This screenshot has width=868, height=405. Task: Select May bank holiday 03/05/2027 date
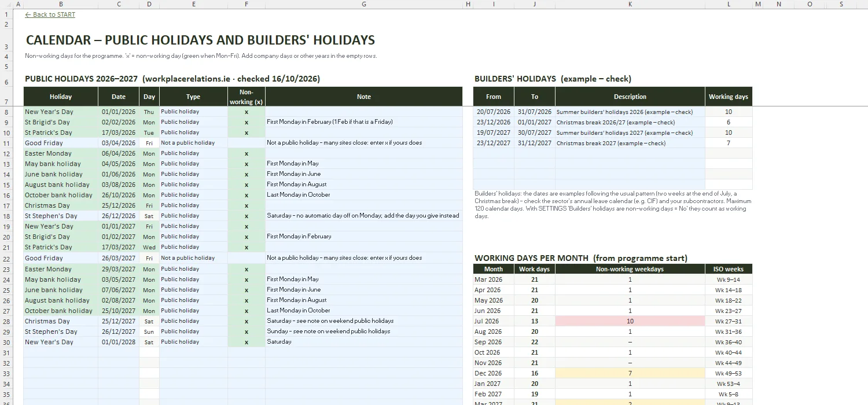click(x=119, y=279)
